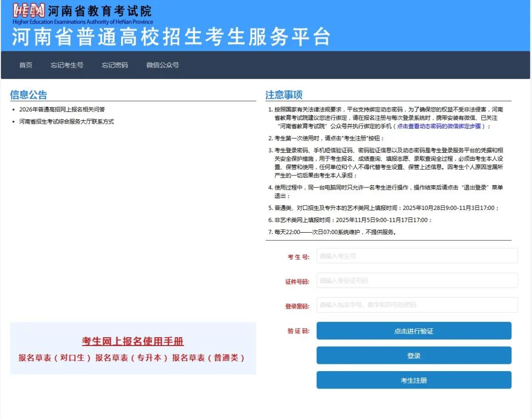Viewport: 532px width, 418px height.
Task: Open 河南省招生考试综合服务大厅联系方式 link
Action: pos(66,121)
